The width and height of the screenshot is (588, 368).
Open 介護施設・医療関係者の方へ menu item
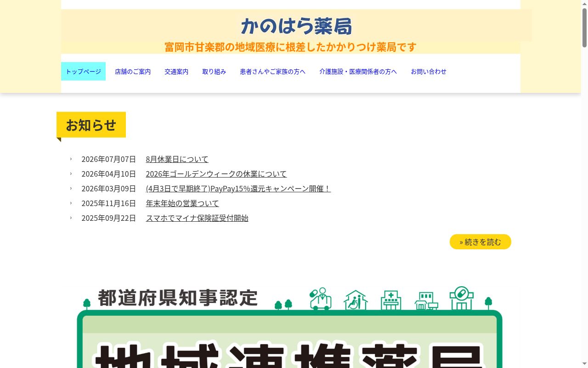click(358, 71)
